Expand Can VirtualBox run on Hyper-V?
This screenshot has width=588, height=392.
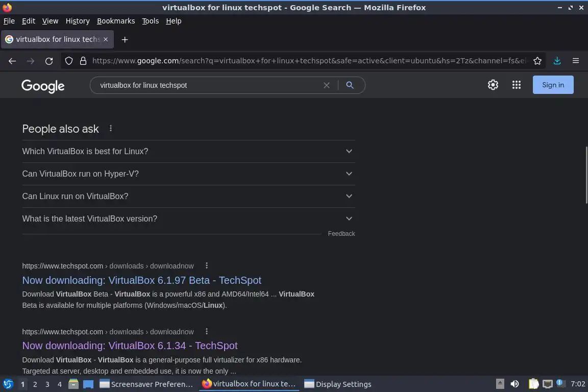(189, 174)
